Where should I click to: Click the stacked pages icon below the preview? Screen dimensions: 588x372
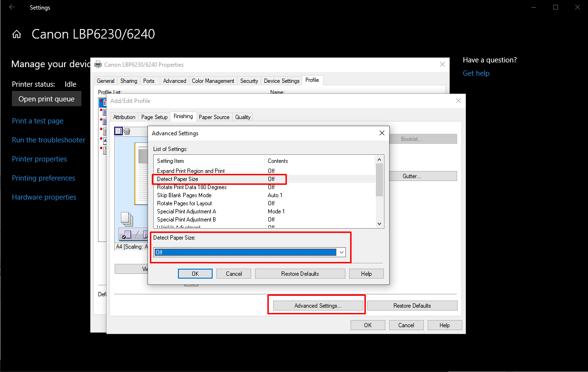point(127,219)
